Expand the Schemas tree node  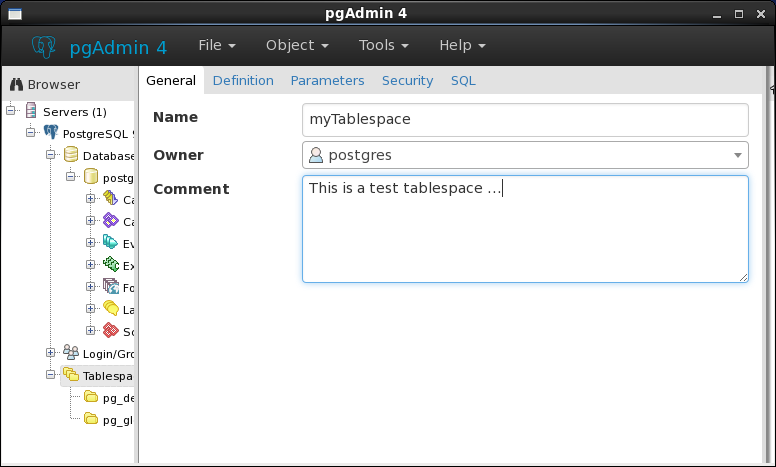[x=91, y=330]
